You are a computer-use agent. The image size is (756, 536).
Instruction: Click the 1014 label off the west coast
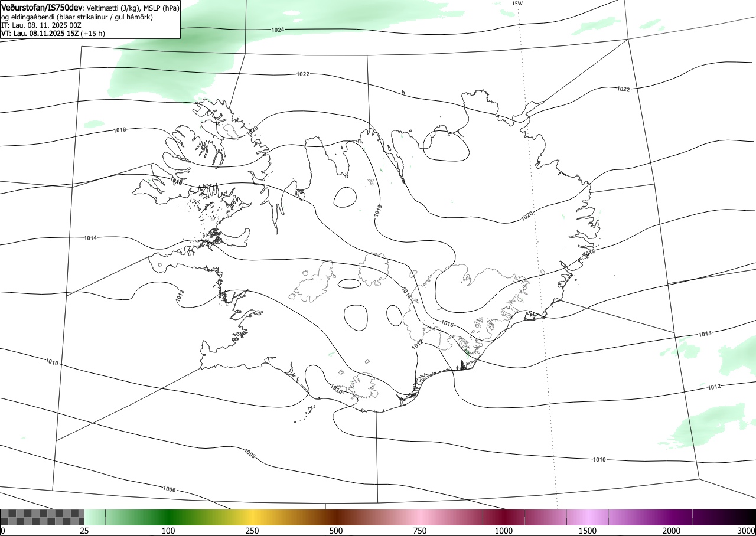(90, 238)
